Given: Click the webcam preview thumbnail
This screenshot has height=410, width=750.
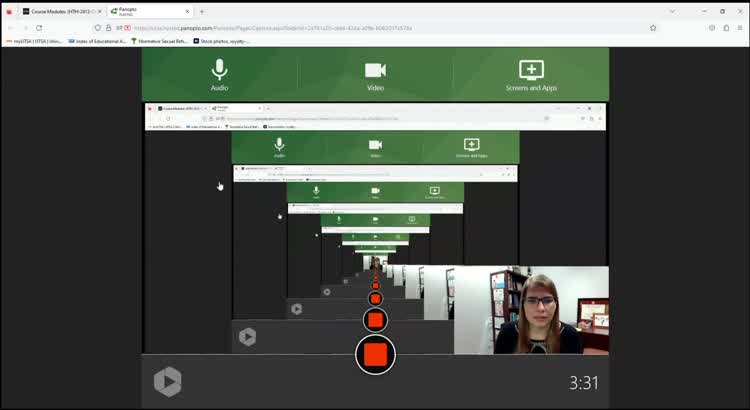Looking at the screenshot, I should pyautogui.click(x=531, y=310).
